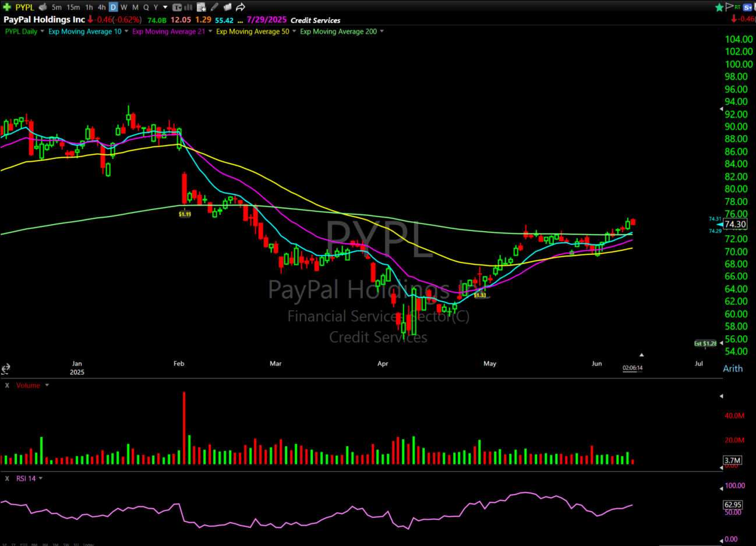Select the D daily timeframe

pyautogui.click(x=113, y=7)
